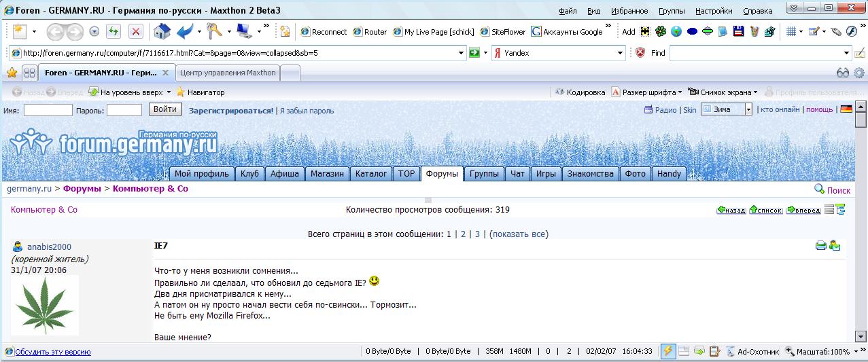Click the список navigation button
Image resolution: width=868 pixels, height=362 pixels.
pos(766,210)
